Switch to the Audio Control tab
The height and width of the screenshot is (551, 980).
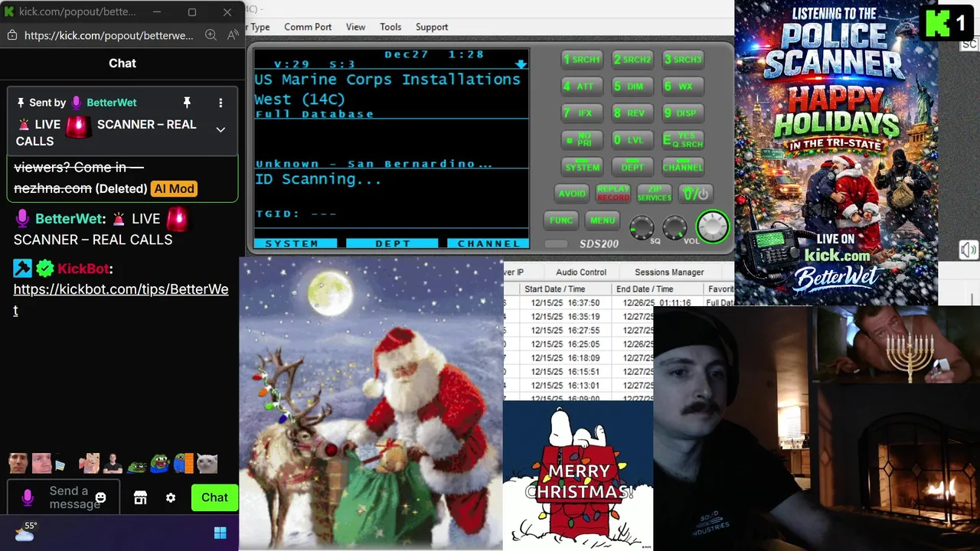(x=581, y=272)
